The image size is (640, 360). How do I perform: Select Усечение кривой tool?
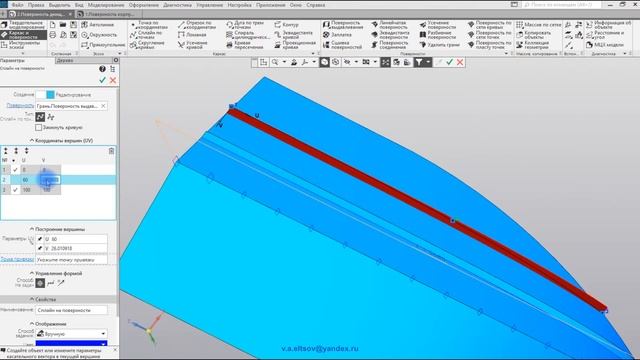tap(193, 45)
